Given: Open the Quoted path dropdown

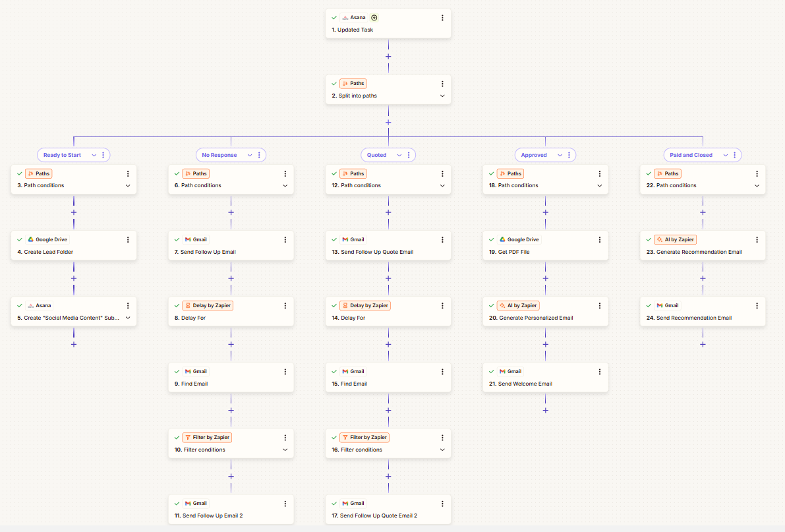Looking at the screenshot, I should click(x=399, y=156).
